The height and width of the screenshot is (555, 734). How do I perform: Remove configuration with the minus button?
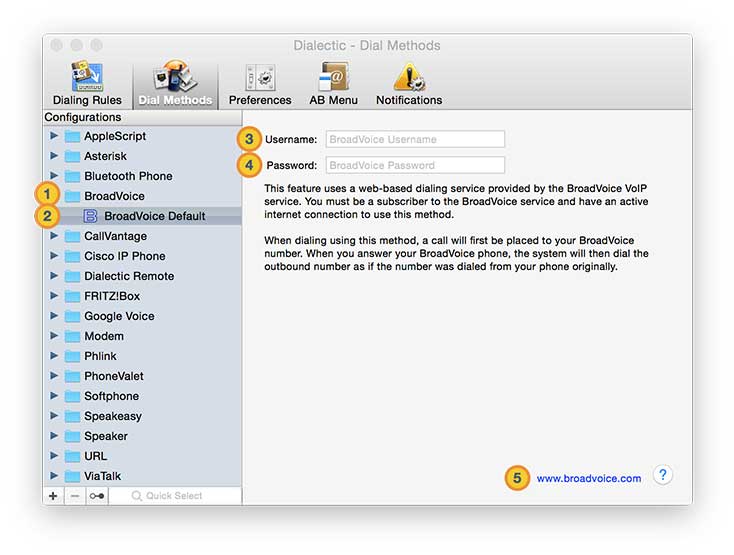(x=75, y=496)
